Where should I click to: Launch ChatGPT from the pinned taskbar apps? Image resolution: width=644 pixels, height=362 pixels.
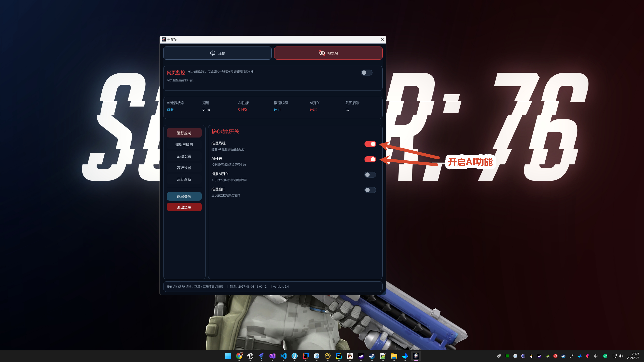pos(250,356)
